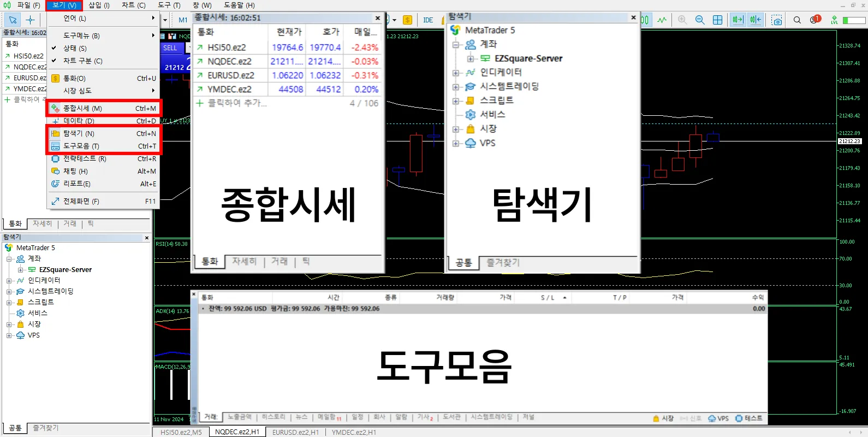Toggle 차트 구분 (C) checkmark

click(x=82, y=61)
